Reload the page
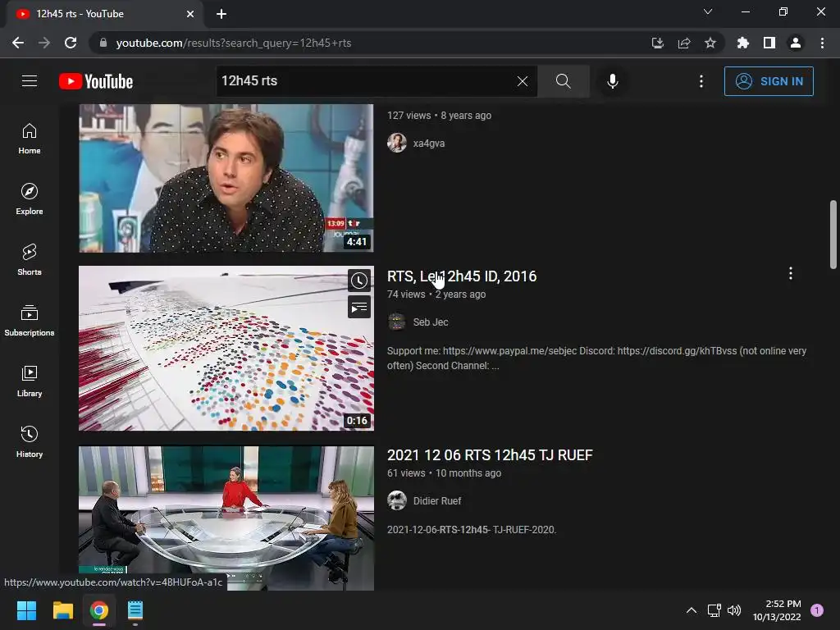This screenshot has height=630, width=840. tap(71, 43)
